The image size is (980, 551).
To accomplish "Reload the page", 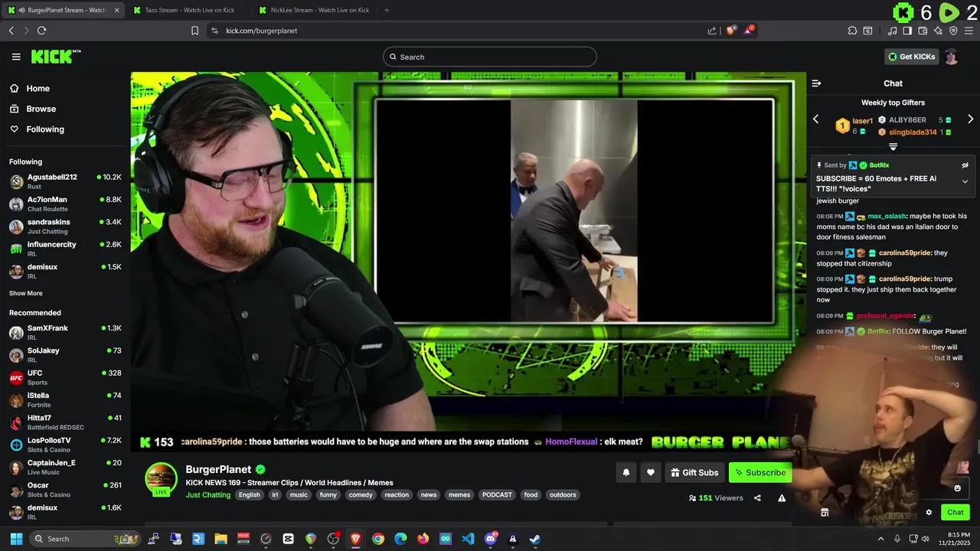I will point(41,31).
